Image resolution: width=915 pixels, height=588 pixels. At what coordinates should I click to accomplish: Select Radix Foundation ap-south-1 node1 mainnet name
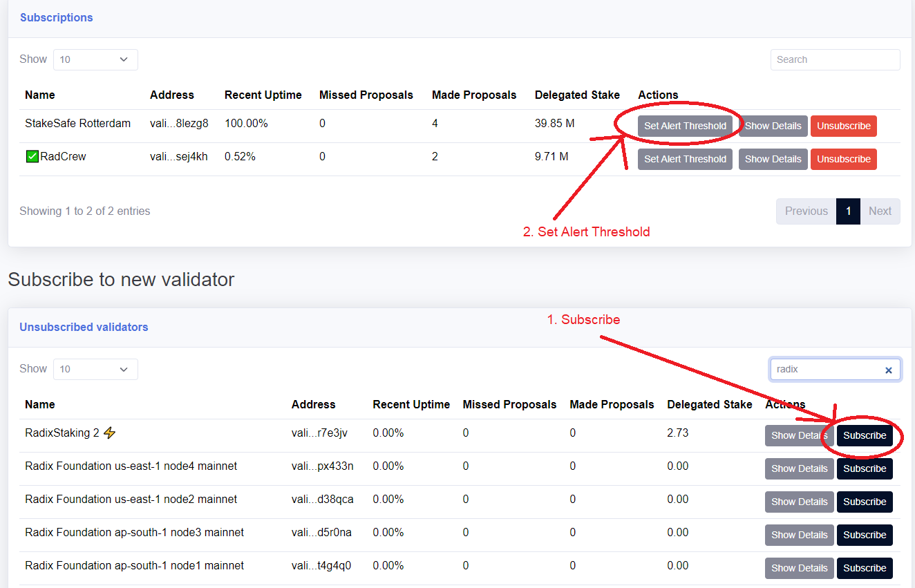pyautogui.click(x=135, y=566)
